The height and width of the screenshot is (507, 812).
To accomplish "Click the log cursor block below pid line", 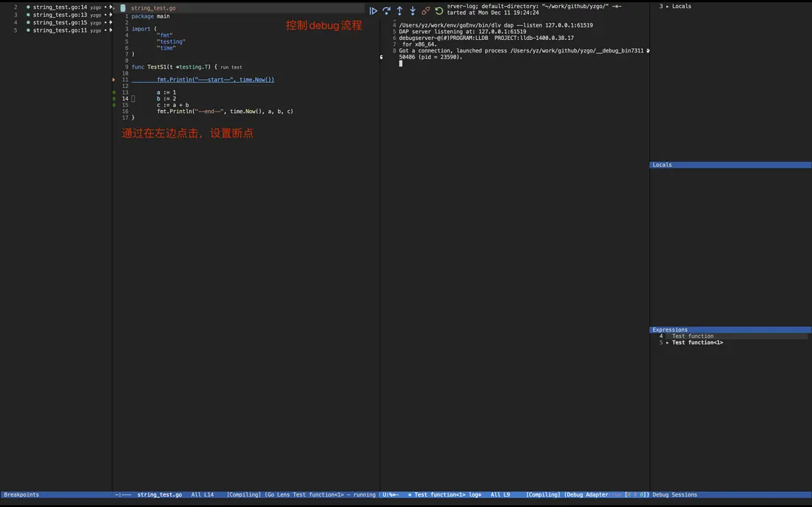I will [401, 64].
